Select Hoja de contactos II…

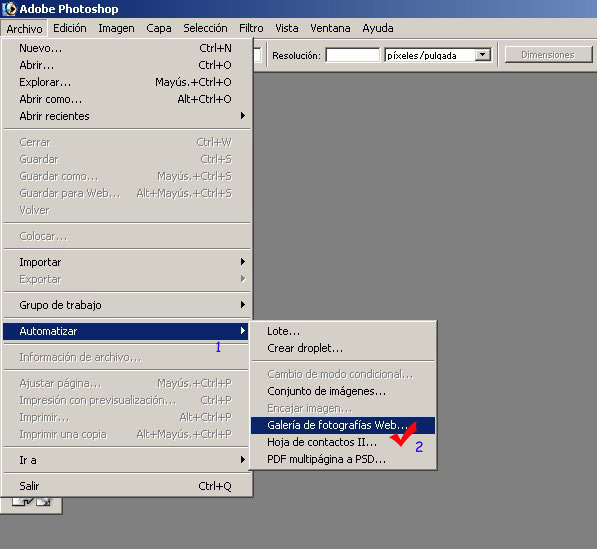click(x=343, y=442)
